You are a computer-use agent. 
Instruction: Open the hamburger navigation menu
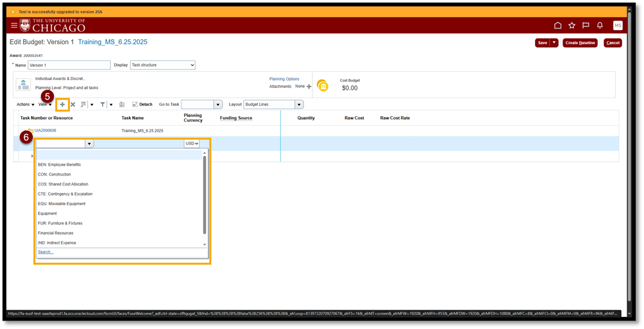[x=14, y=25]
